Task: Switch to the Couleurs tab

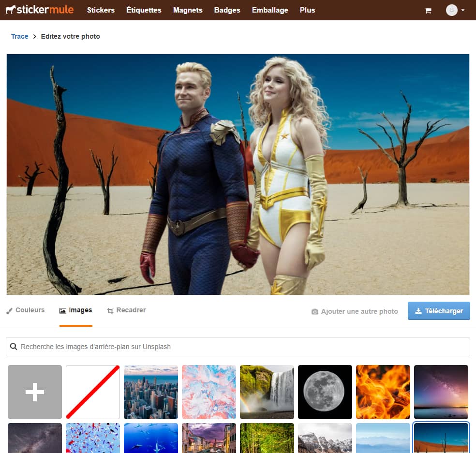Action: tap(25, 310)
